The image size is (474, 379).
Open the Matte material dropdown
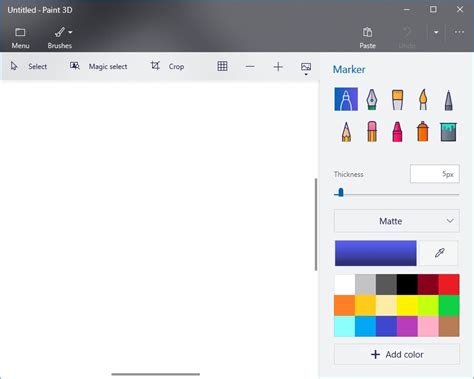(x=397, y=221)
